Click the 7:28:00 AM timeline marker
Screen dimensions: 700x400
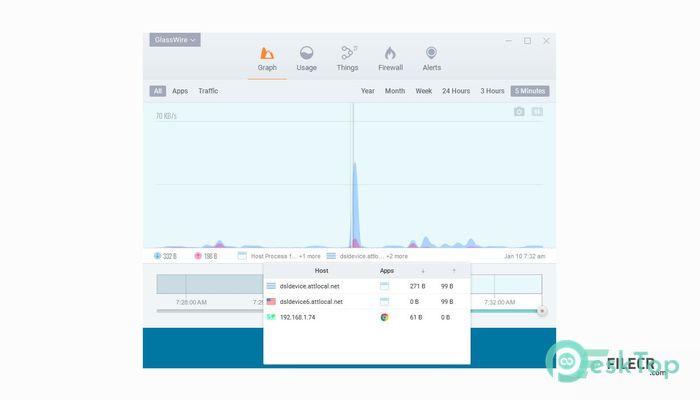pos(191,302)
